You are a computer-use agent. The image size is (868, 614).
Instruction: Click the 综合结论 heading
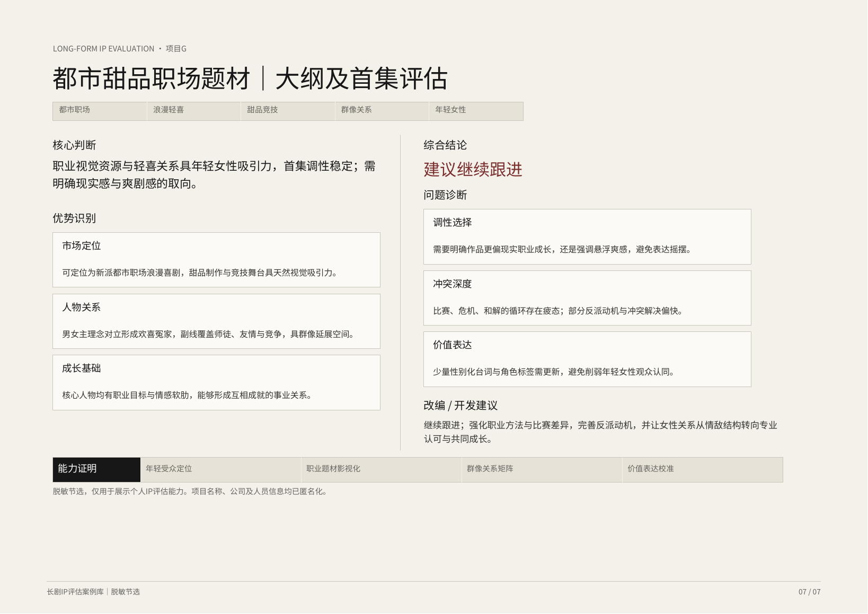point(445,145)
